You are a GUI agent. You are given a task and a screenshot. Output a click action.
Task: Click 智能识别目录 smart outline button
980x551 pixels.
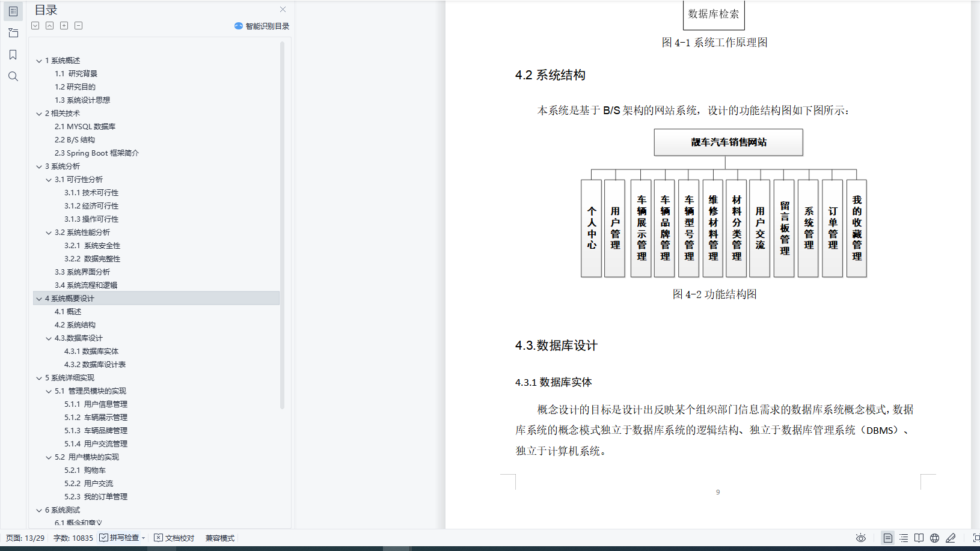point(262,26)
